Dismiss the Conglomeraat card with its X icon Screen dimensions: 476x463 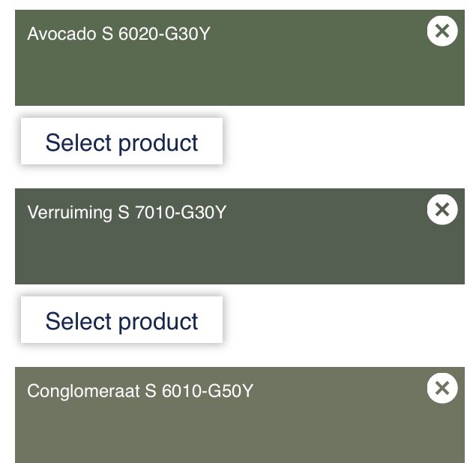point(442,388)
